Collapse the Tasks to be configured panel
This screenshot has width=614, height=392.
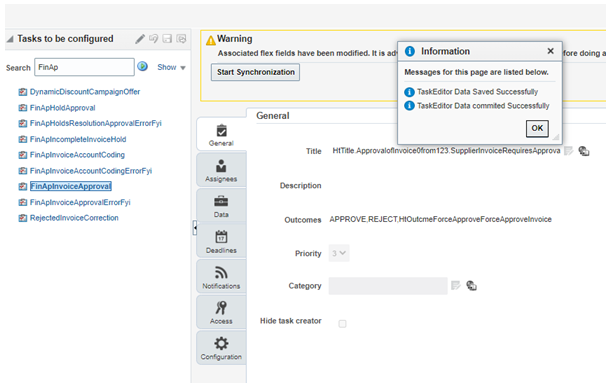[x=10, y=39]
